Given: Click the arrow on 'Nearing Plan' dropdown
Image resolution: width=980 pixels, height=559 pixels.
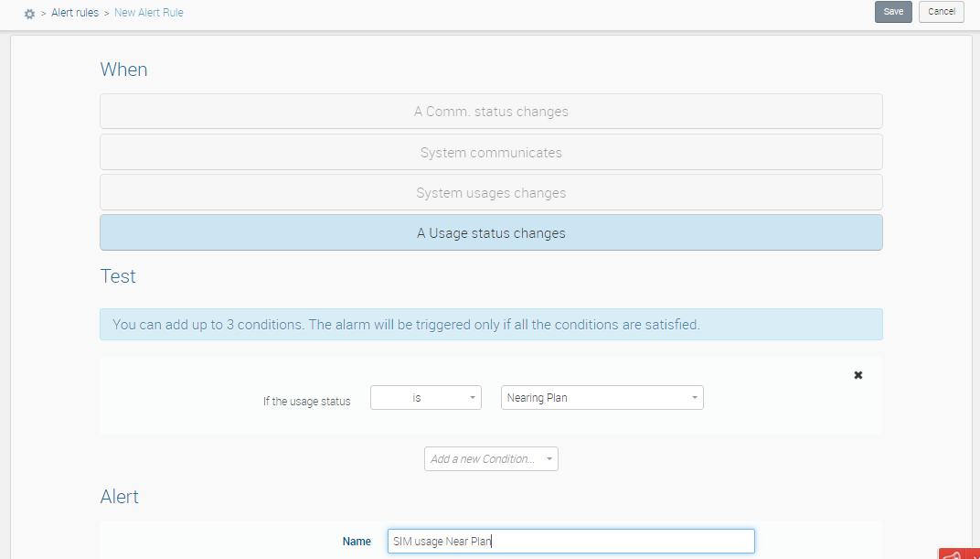Looking at the screenshot, I should 695,398.
